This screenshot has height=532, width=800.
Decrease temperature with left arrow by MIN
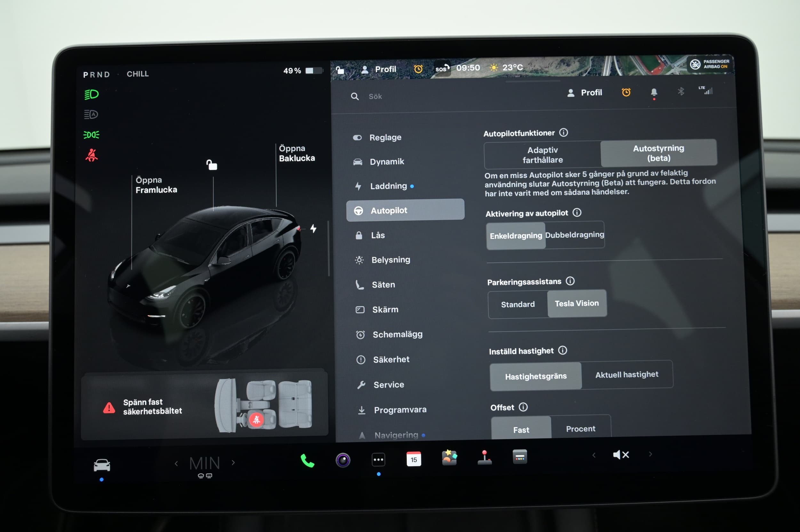click(x=176, y=464)
